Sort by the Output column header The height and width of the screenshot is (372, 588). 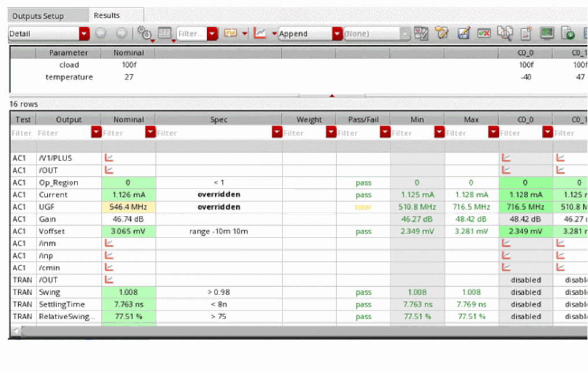69,119
